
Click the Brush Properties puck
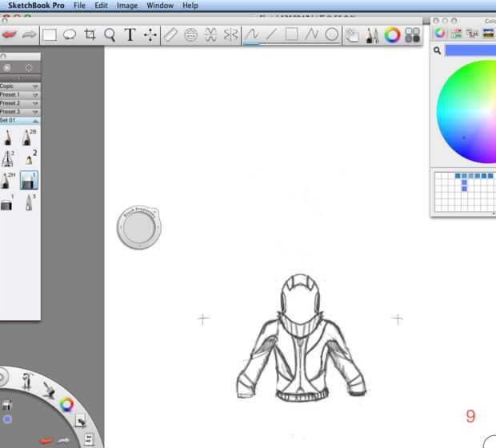139,227
